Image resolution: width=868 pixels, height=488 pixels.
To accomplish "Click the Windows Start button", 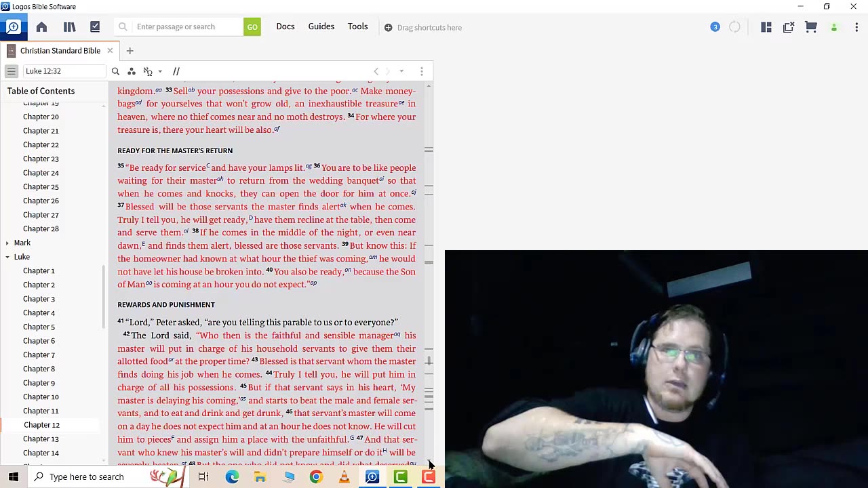I will (x=14, y=477).
